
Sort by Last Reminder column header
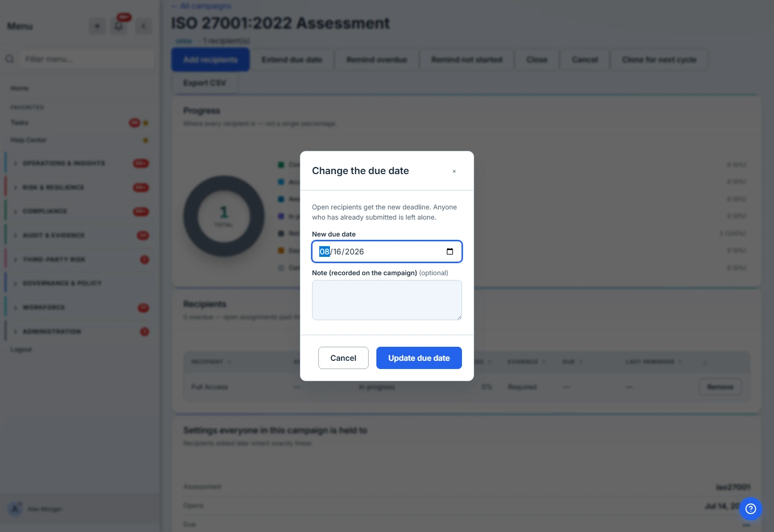[x=654, y=362]
